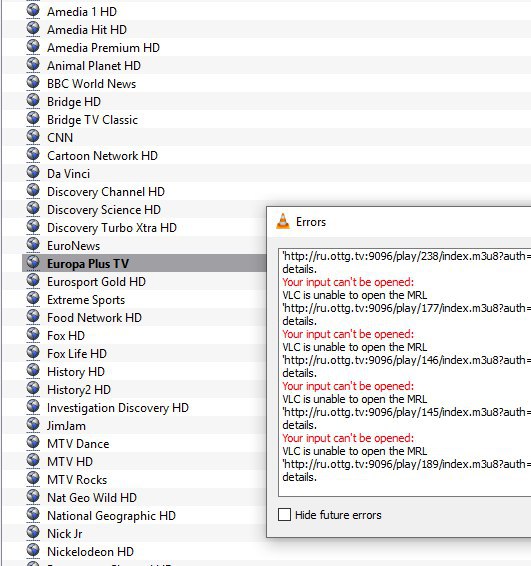Click the globe icon beside BBC World News
531x566 pixels.
pyautogui.click(x=33, y=83)
